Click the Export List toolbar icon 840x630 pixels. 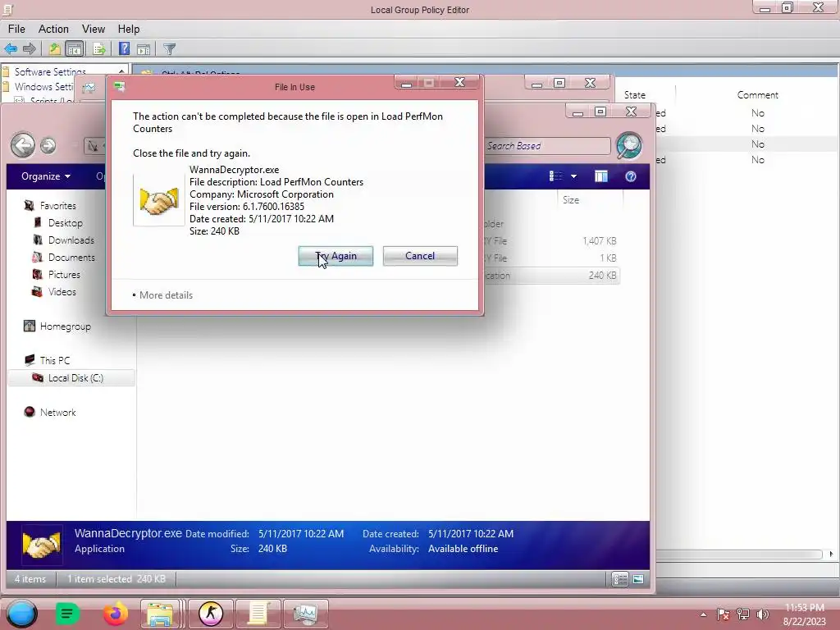coord(99,49)
